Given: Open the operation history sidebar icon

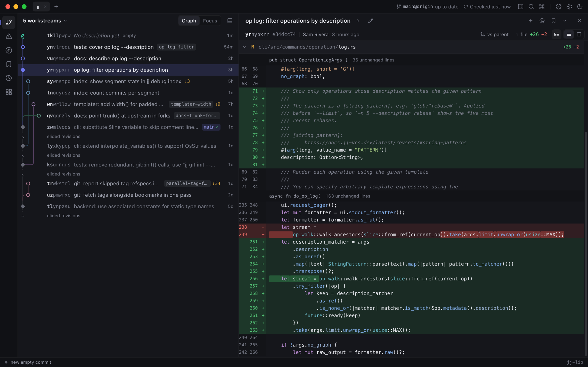Looking at the screenshot, I should [x=9, y=78].
